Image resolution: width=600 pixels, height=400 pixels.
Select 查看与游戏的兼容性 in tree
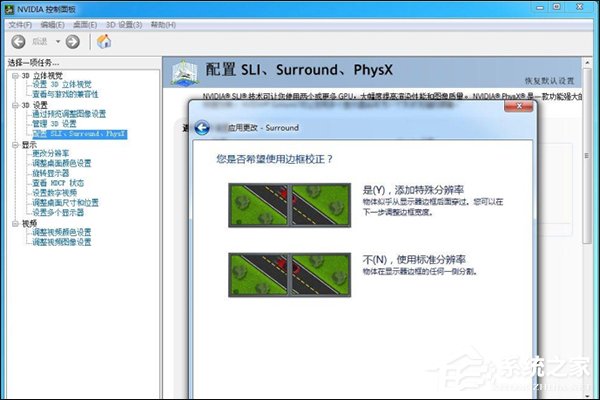(65, 94)
